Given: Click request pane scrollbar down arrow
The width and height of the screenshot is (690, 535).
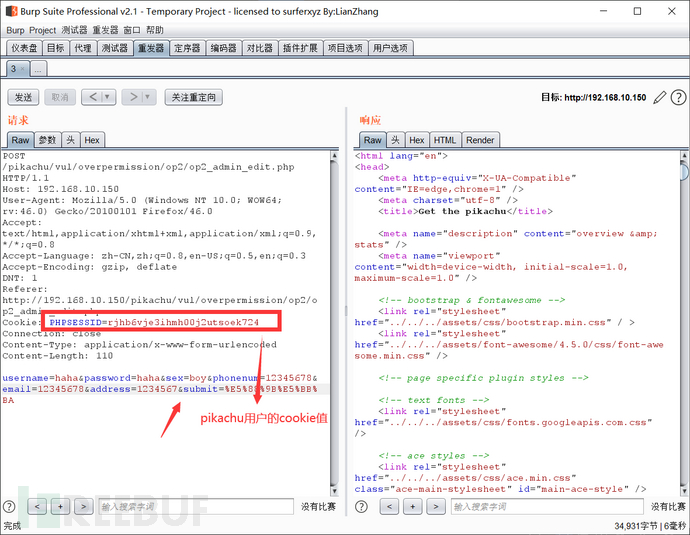Looking at the screenshot, I should [x=334, y=491].
